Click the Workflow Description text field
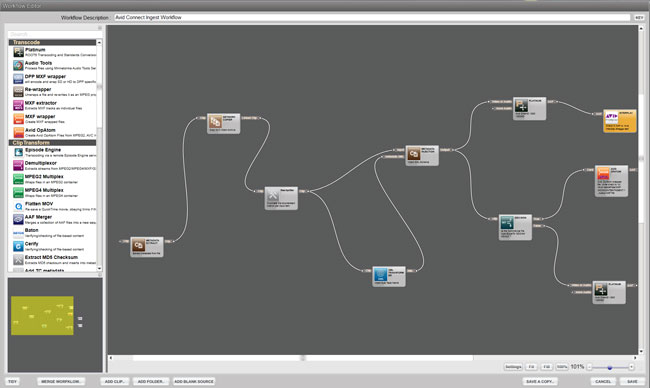650x388 pixels. point(372,17)
